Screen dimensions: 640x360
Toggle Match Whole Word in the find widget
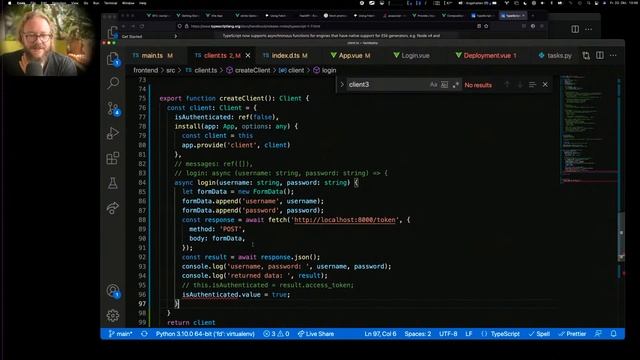click(x=444, y=84)
